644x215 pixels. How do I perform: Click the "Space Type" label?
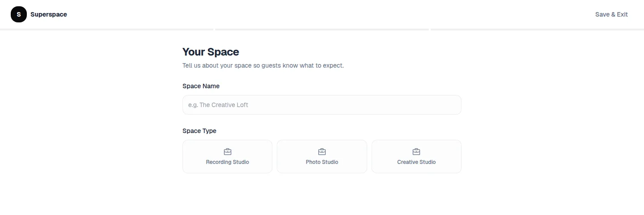(x=199, y=131)
